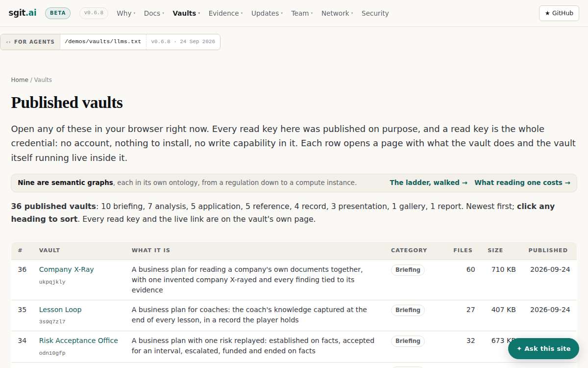Open the Company X-Ray vault
Image resolution: width=588 pixels, height=368 pixels.
[x=66, y=269]
